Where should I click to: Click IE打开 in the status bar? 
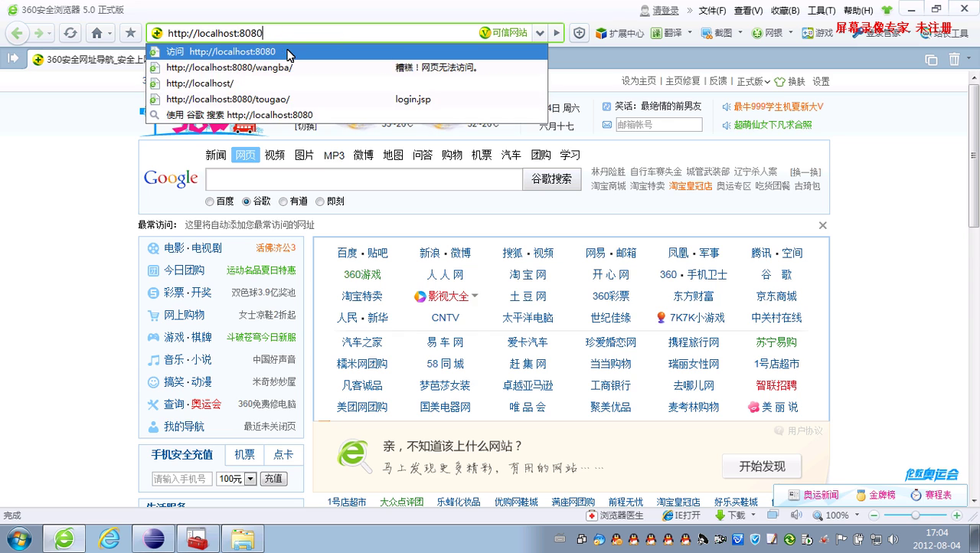(x=680, y=515)
